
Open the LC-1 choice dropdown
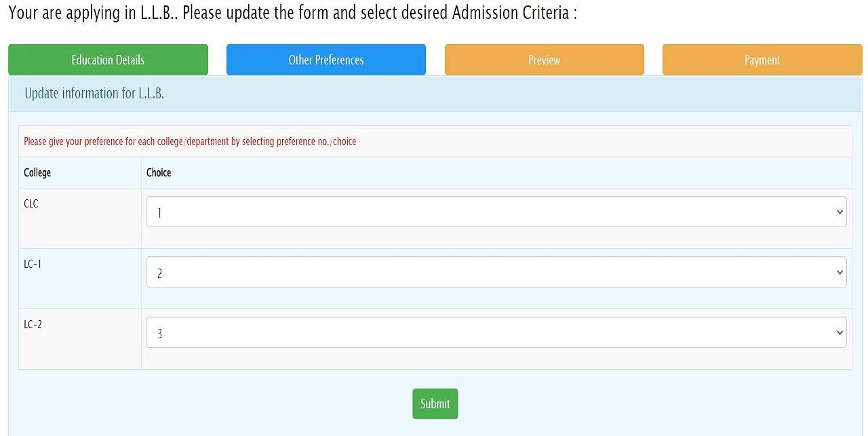coord(496,273)
